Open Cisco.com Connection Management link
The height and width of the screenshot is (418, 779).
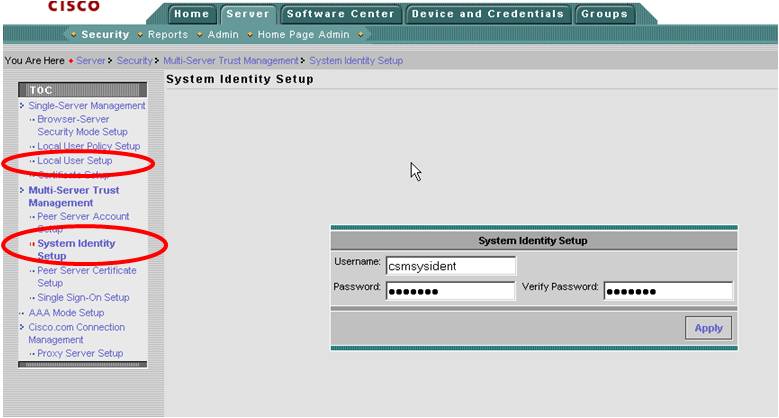coord(77,333)
